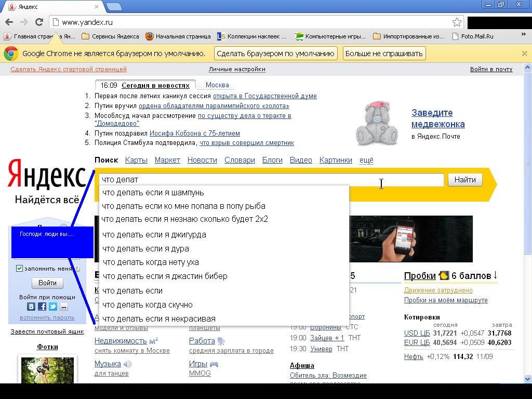This screenshot has height=399, width=532.
Task: Select suggestion 'что делать когда скучно'
Action: pos(224,304)
